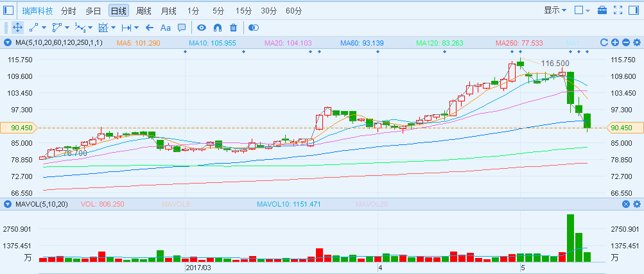
Task: Collapse the MAVOL indicator panel arrow
Action: tap(8, 204)
